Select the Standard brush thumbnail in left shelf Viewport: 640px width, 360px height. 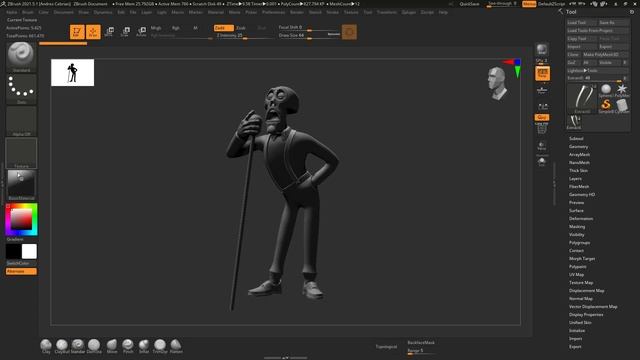click(21, 57)
